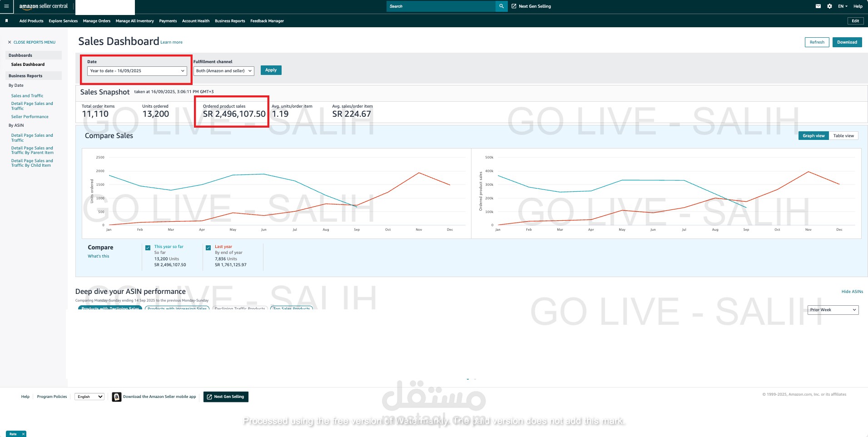This screenshot has height=437, width=868.
Task: Toggle the This year so far checkbox
Action: [148, 248]
